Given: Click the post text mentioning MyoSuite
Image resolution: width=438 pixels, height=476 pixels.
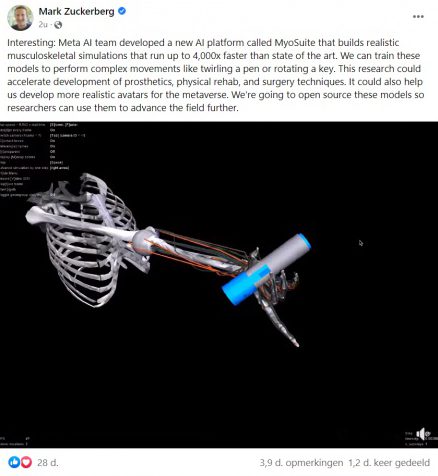Looking at the screenshot, I should tap(216, 75).
